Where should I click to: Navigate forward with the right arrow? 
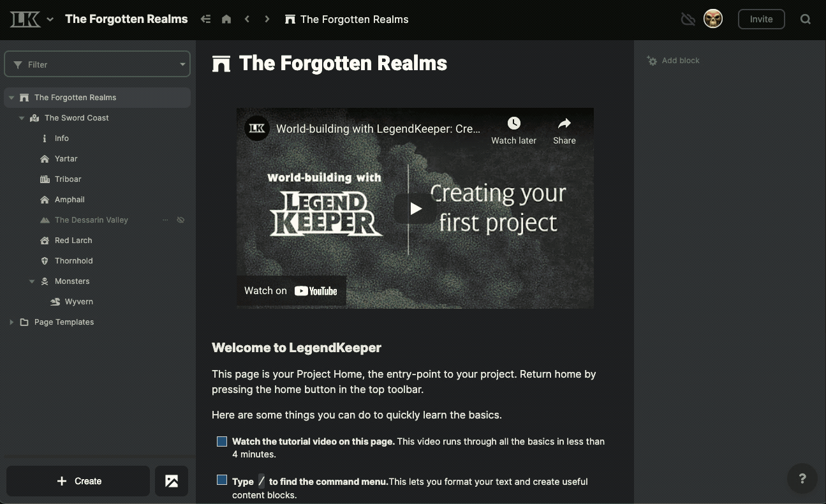tap(267, 19)
